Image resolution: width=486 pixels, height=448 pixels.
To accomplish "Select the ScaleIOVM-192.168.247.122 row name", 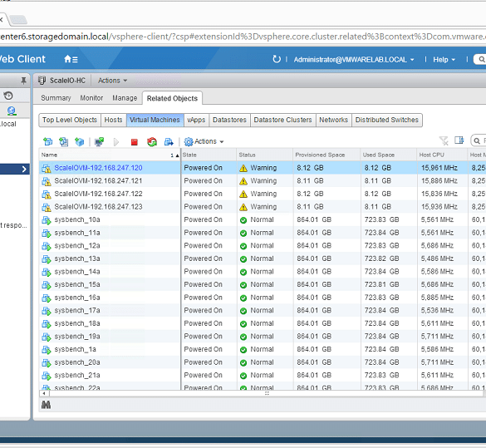I will coord(98,194).
